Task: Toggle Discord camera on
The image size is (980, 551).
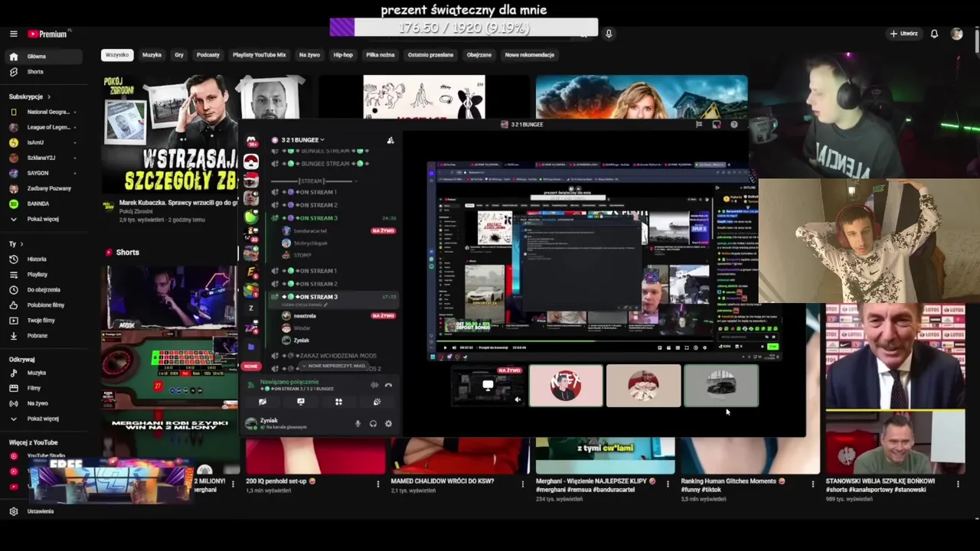Action: (263, 402)
